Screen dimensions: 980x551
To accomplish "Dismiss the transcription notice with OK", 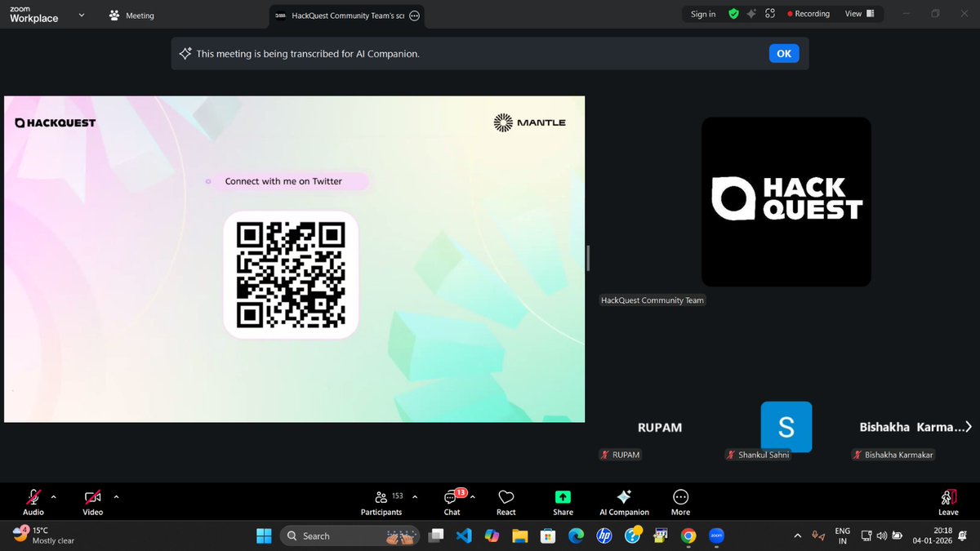I will coord(784,53).
